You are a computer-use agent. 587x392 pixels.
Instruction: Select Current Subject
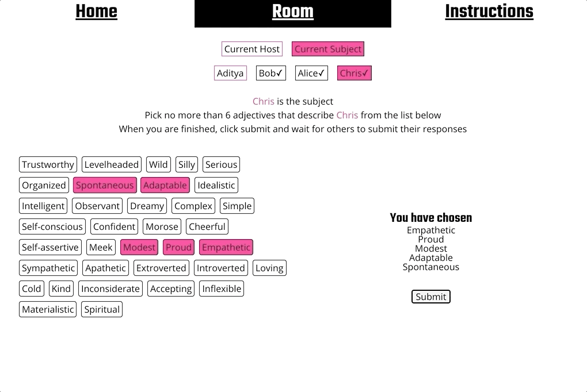[327, 49]
